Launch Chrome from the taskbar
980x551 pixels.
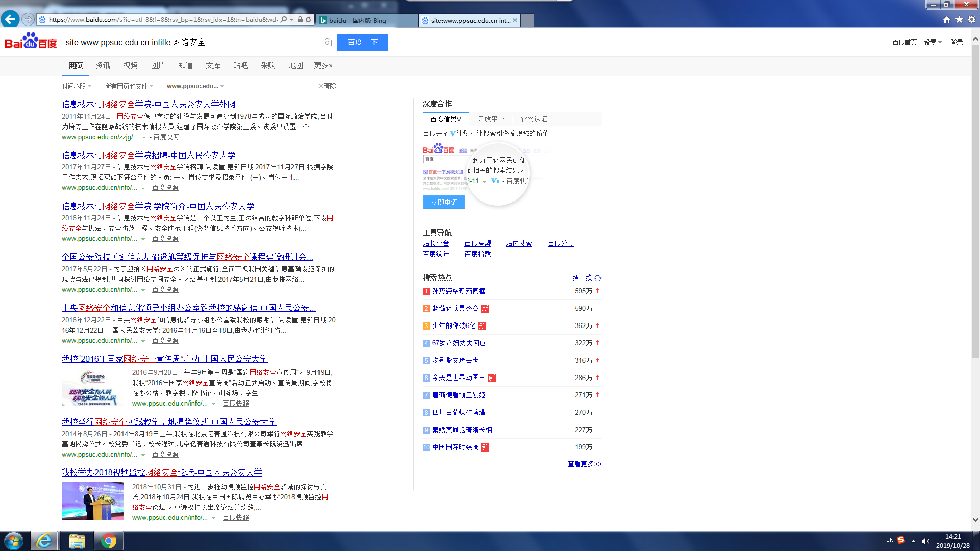click(x=108, y=541)
